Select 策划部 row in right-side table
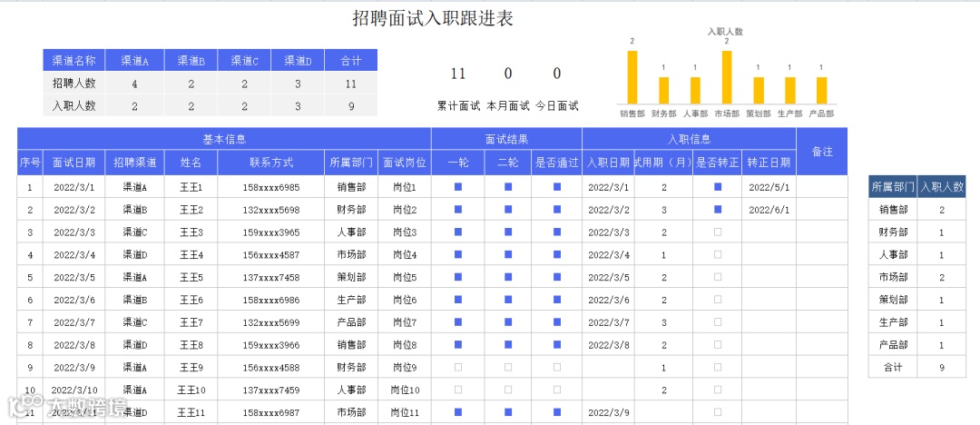Screen dimensions: 980x425 click(x=917, y=300)
